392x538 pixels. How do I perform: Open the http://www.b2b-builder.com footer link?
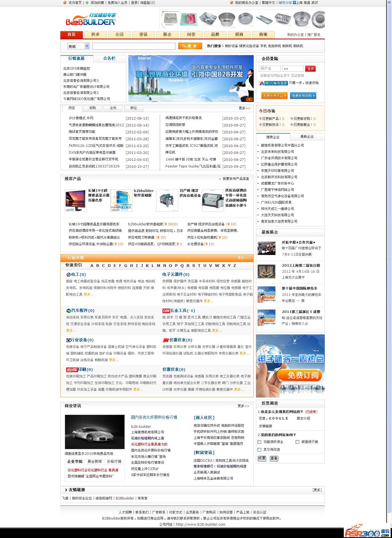(x=201, y=525)
